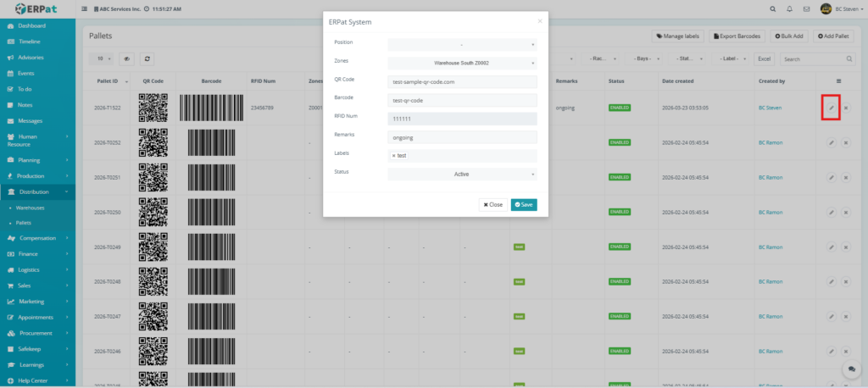Viewport: 868px width, 388px height.
Task: Click the Close button in the dialog
Action: [492, 204]
